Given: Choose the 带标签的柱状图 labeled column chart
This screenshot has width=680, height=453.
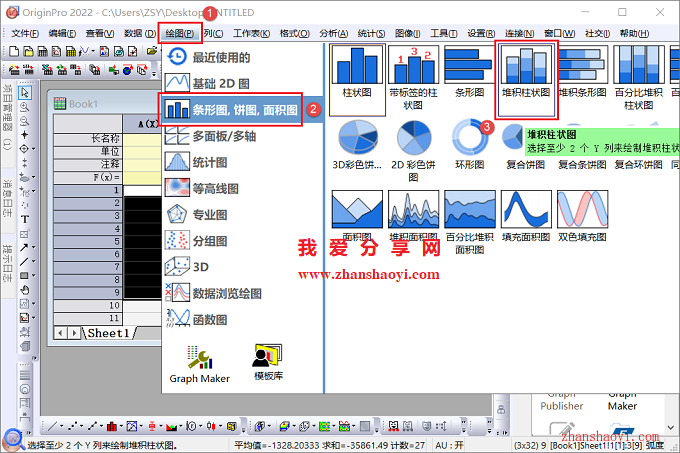Looking at the screenshot, I should (413, 78).
